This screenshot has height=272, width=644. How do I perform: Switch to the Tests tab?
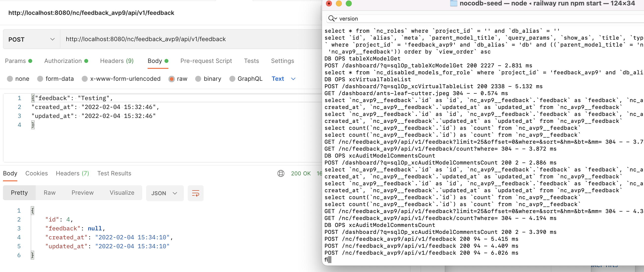pos(251,61)
